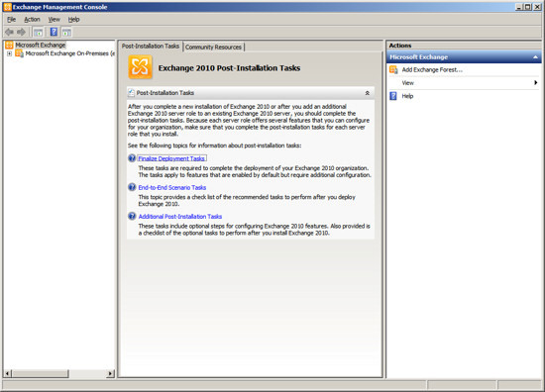Click the Microsoft Exchange root node icon
This screenshot has height=392, width=545.
click(9, 45)
